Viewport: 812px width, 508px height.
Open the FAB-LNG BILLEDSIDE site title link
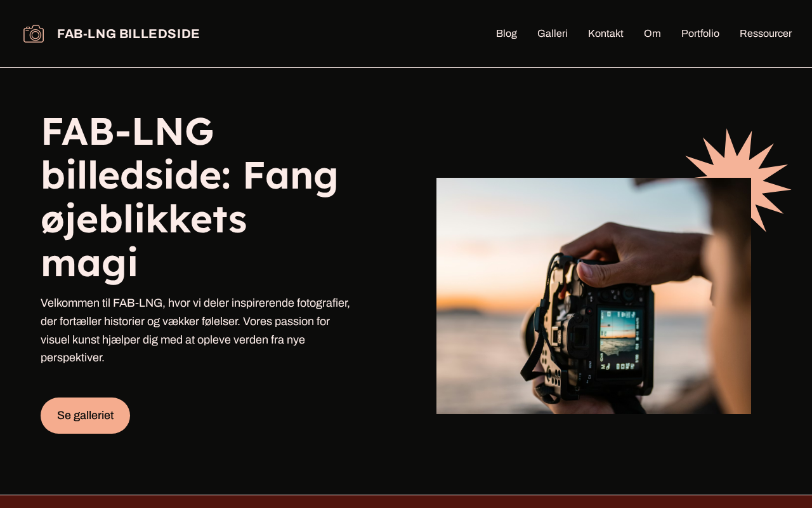128,34
